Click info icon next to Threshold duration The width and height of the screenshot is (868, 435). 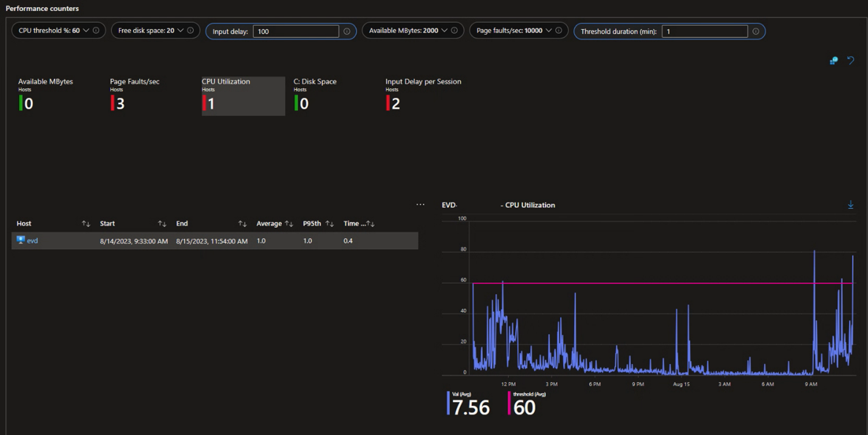pyautogui.click(x=756, y=32)
